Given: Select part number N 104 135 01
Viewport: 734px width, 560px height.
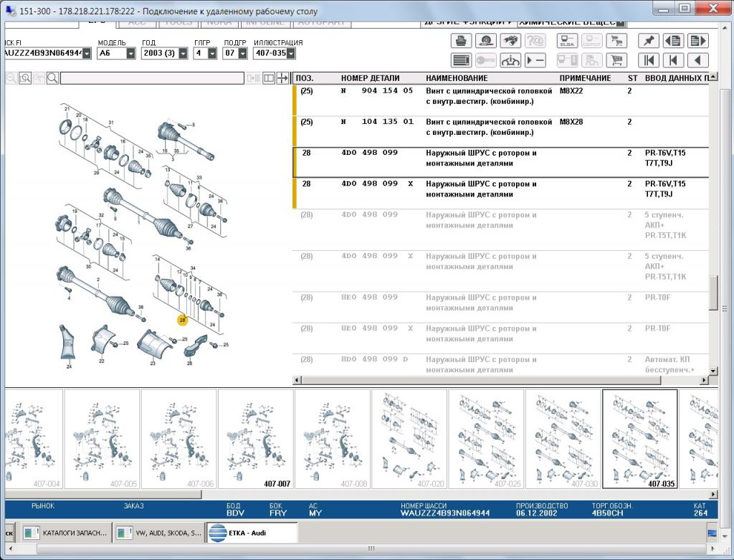Looking at the screenshot, I should pyautogui.click(x=377, y=121).
